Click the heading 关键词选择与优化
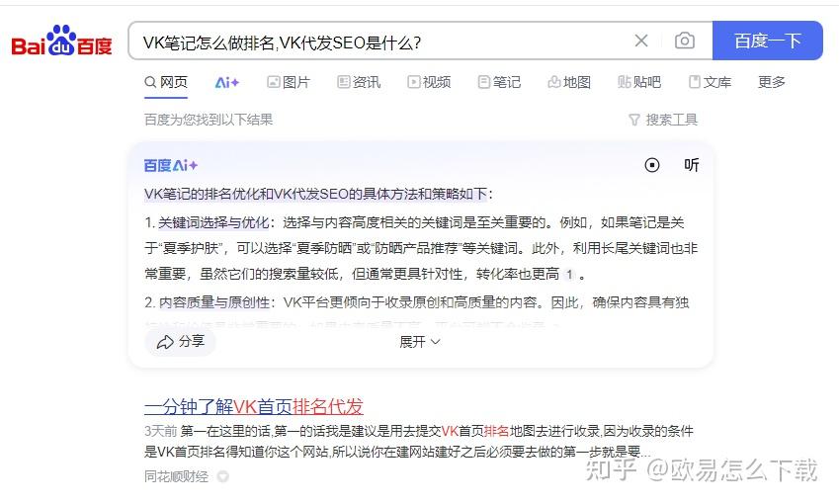This screenshot has height=504, width=839. 213,222
